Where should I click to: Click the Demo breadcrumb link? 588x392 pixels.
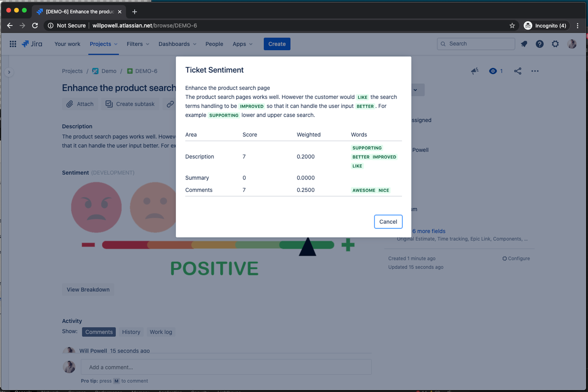click(x=109, y=71)
